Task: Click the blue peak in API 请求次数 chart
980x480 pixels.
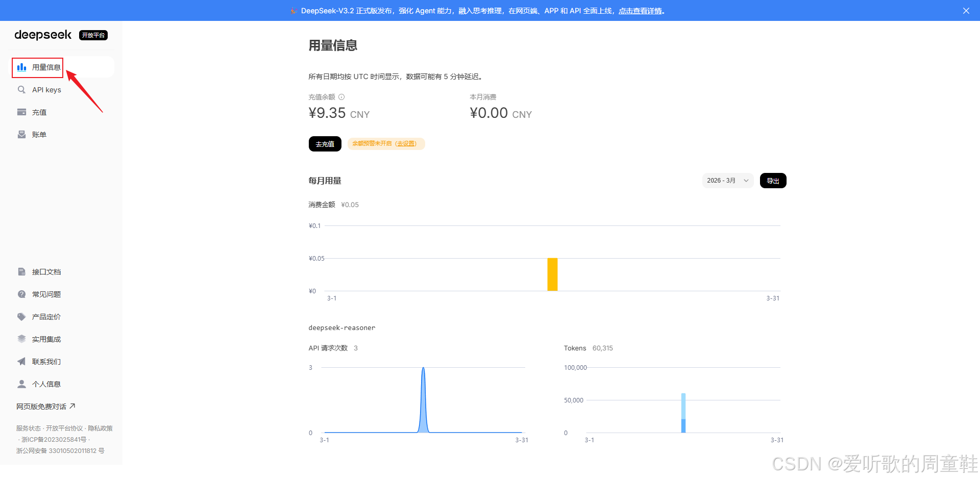Action: [423, 400]
